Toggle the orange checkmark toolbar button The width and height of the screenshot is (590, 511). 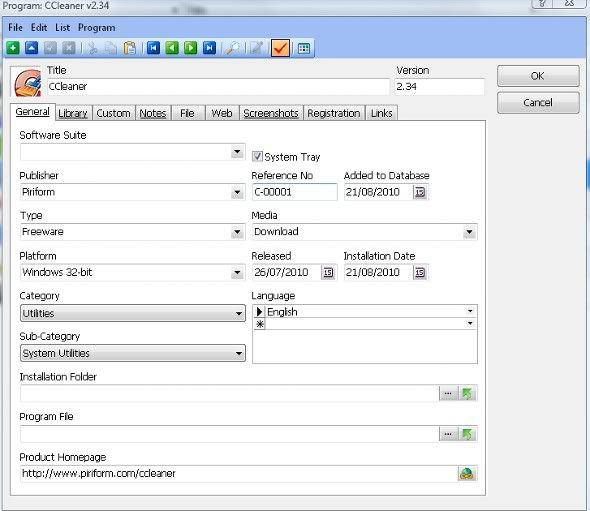coord(280,48)
